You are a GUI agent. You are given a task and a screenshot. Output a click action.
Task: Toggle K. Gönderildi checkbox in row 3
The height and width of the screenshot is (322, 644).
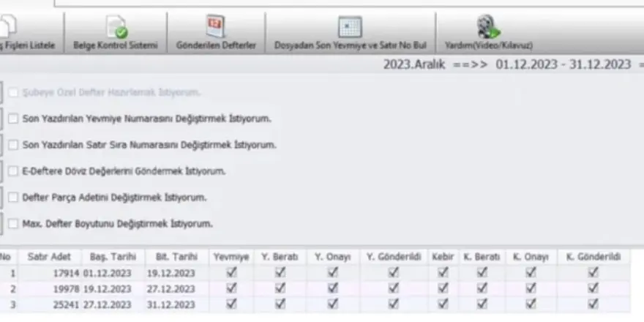[x=593, y=304]
